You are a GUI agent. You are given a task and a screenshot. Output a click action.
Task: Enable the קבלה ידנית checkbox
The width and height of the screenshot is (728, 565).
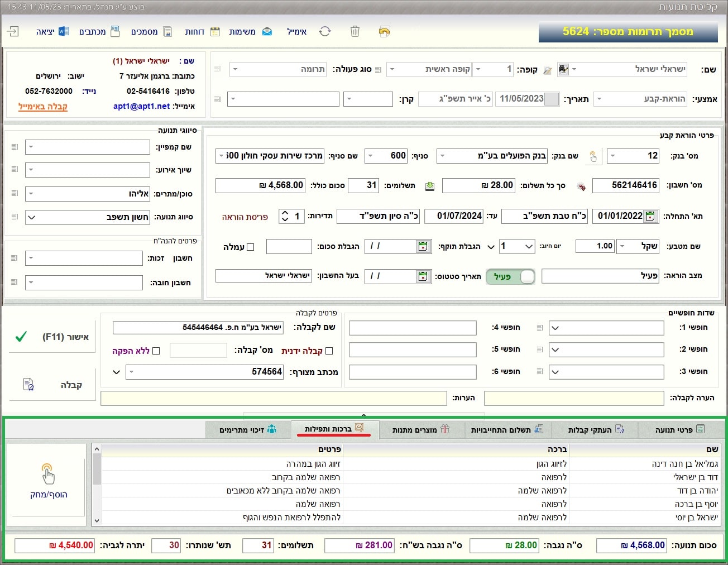(329, 351)
